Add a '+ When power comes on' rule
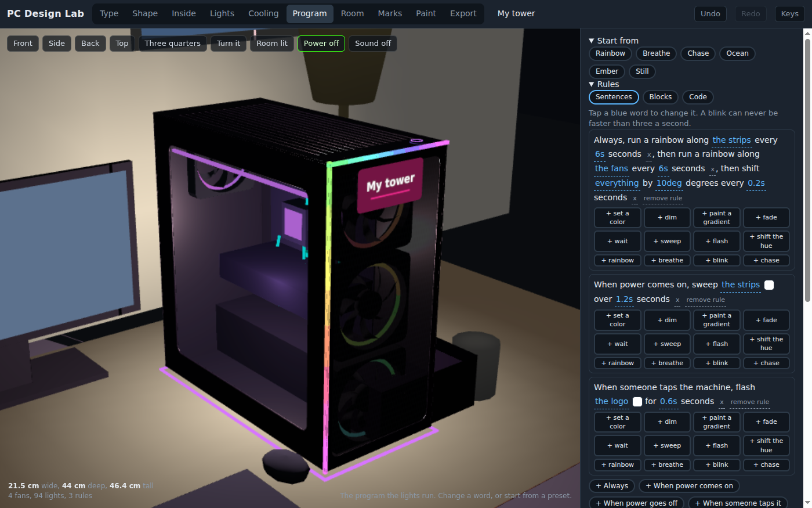This screenshot has width=812, height=508. (x=689, y=486)
